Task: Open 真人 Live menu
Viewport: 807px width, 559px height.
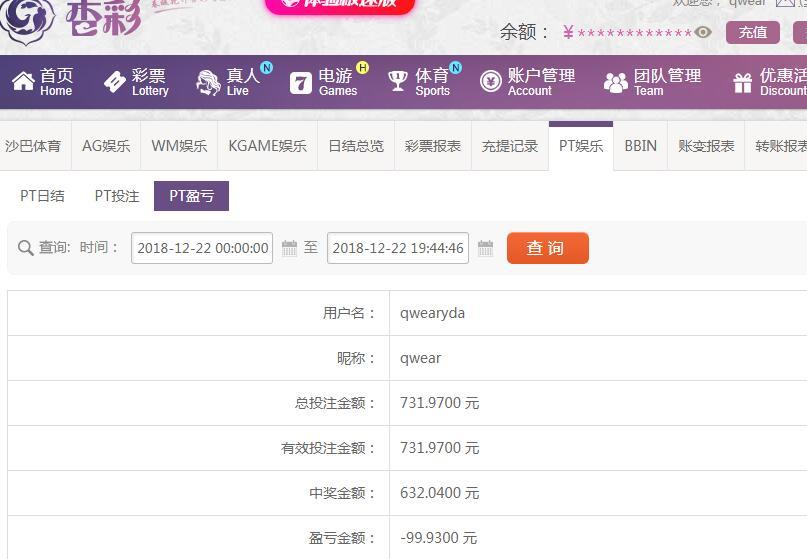Action: [229, 82]
